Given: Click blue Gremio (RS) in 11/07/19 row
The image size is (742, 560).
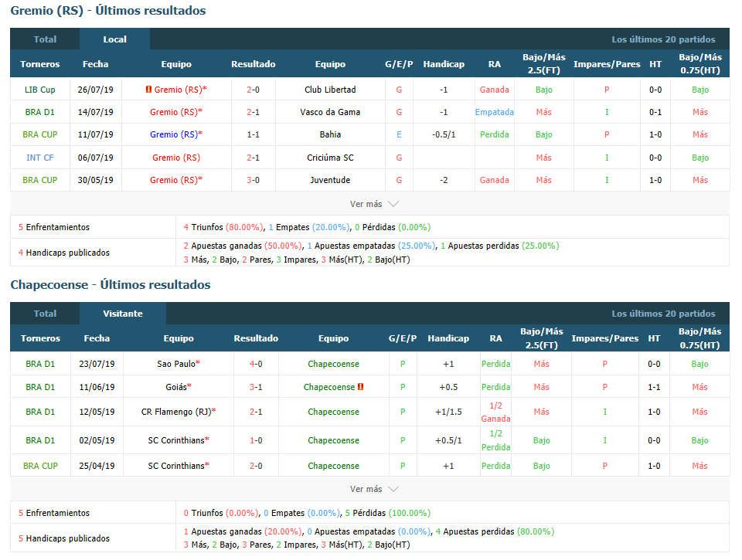Looking at the screenshot, I should click(174, 134).
